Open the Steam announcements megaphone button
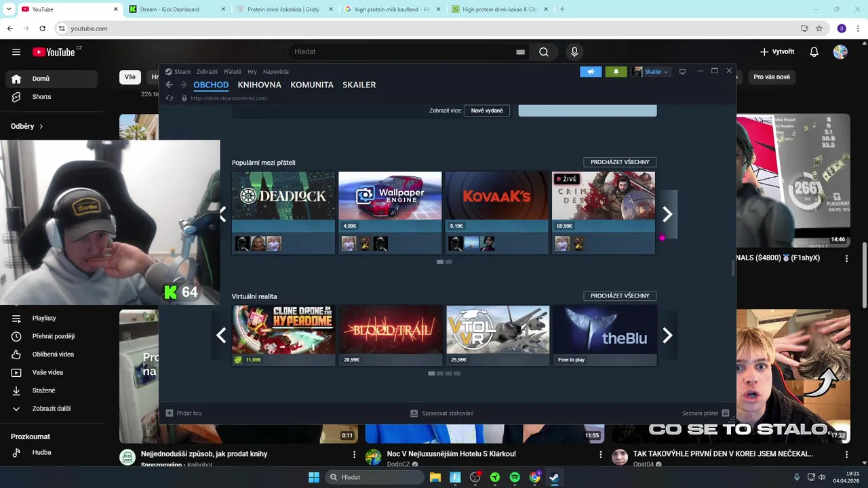 591,72
